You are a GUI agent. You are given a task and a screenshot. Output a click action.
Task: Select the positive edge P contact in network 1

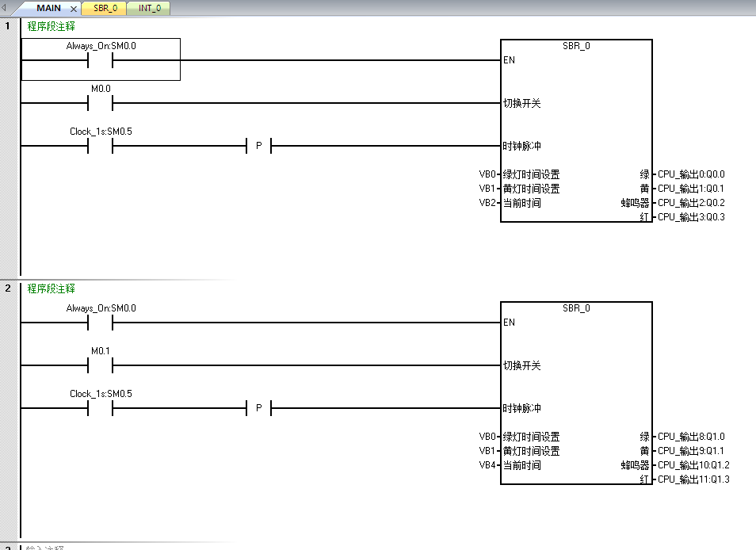(x=258, y=146)
